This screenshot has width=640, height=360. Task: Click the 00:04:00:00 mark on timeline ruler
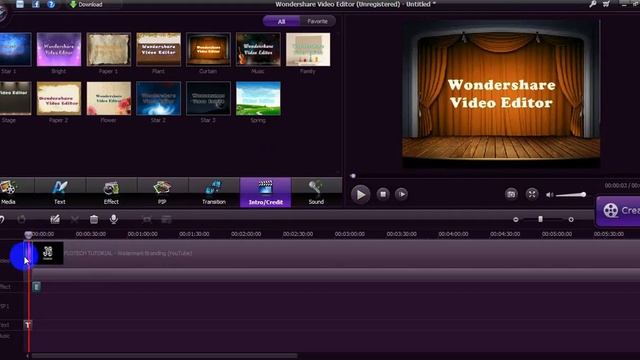pos(453,234)
